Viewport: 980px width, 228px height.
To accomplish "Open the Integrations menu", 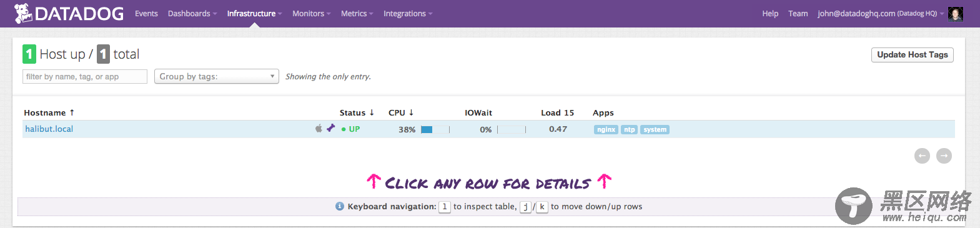I will (407, 14).
